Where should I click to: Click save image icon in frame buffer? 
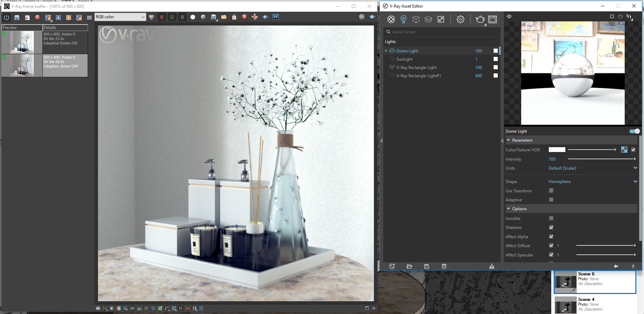pyautogui.click(x=17, y=17)
